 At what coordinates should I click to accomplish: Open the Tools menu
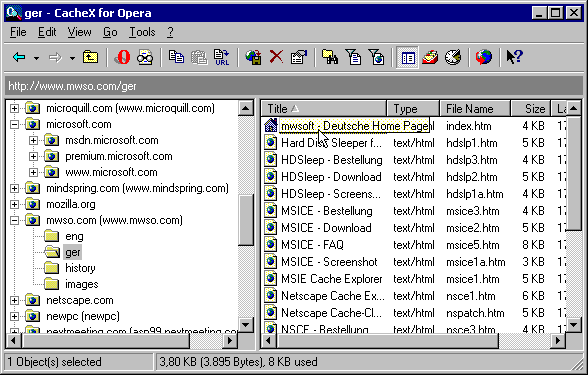pos(142,32)
